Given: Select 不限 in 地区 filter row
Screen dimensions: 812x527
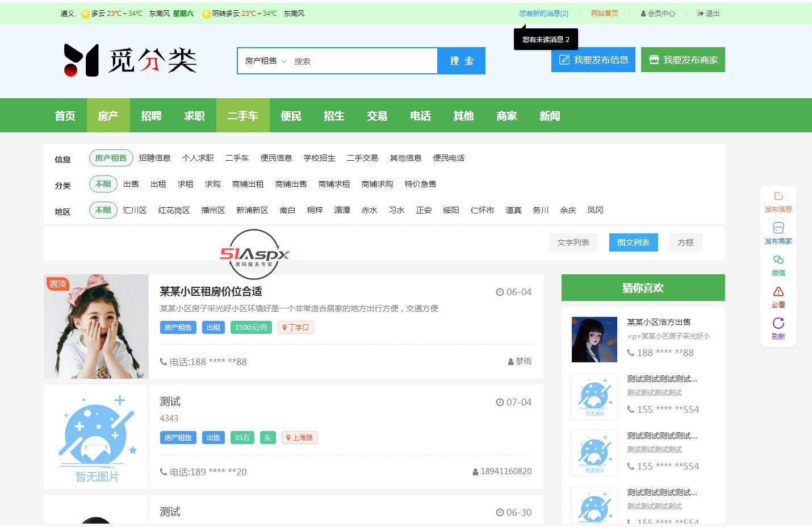Looking at the screenshot, I should 103,210.
